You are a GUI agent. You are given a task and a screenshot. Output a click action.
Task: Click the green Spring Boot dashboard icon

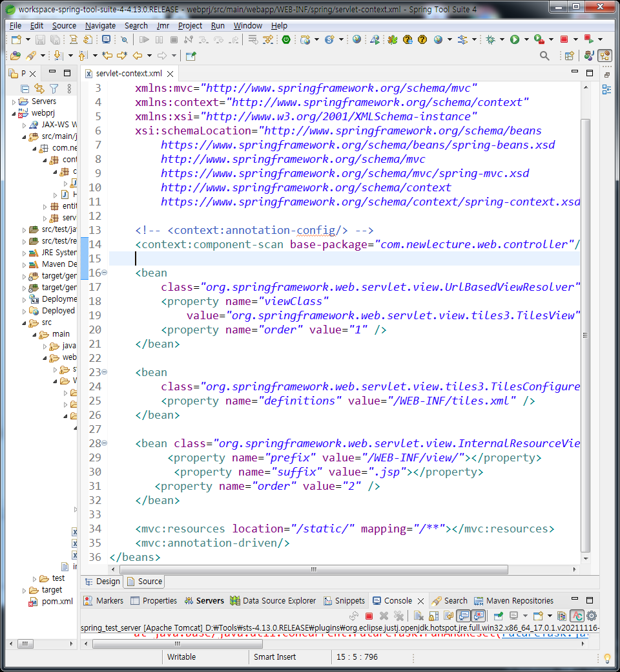pos(286,40)
